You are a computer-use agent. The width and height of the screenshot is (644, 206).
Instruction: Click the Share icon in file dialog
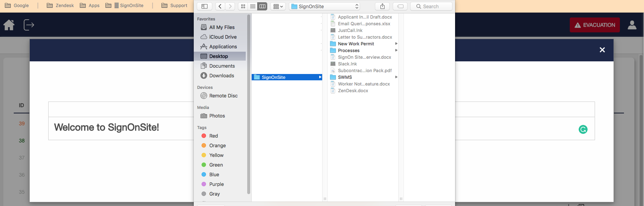[382, 6]
